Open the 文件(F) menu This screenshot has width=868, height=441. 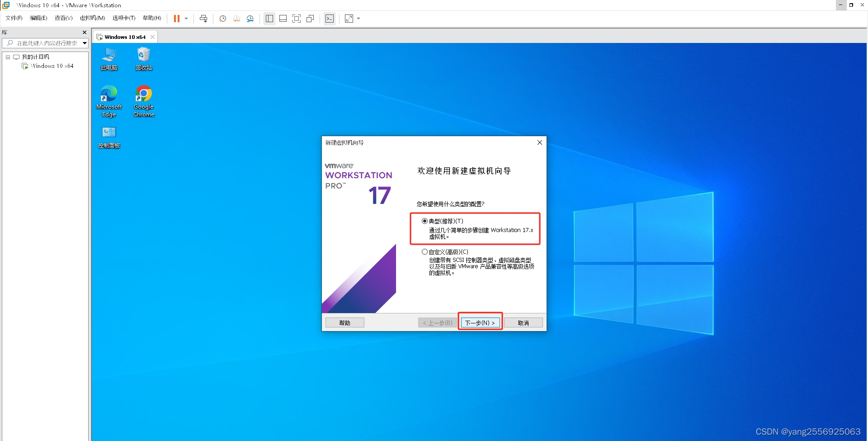[14, 18]
